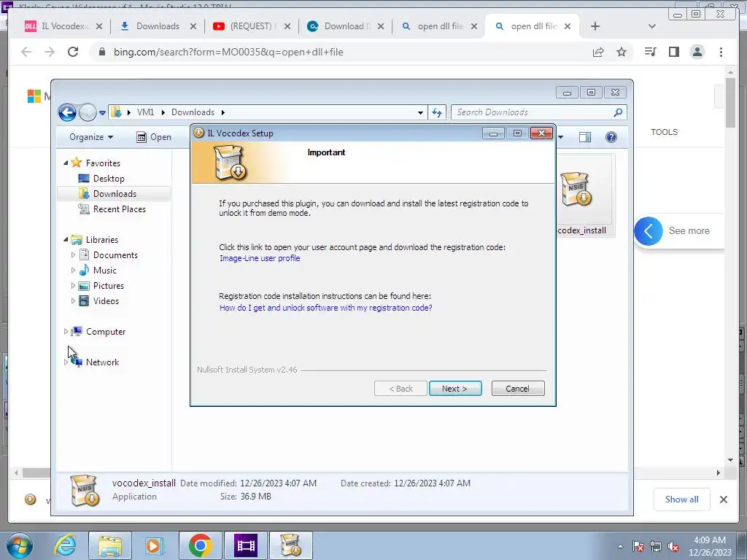
Task: Toggle the Chrome side panel icon
Action: (673, 52)
